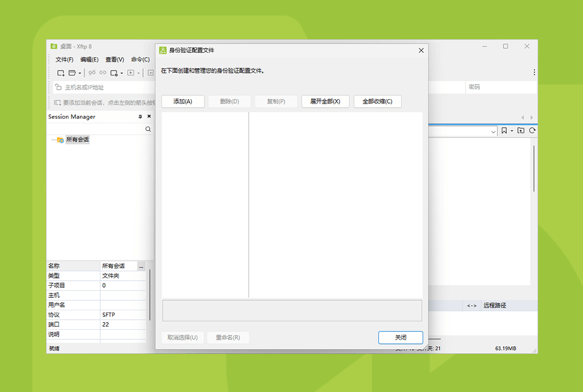Click the tab scroll right arrow
The height and width of the screenshot is (392, 583).
pyautogui.click(x=531, y=118)
